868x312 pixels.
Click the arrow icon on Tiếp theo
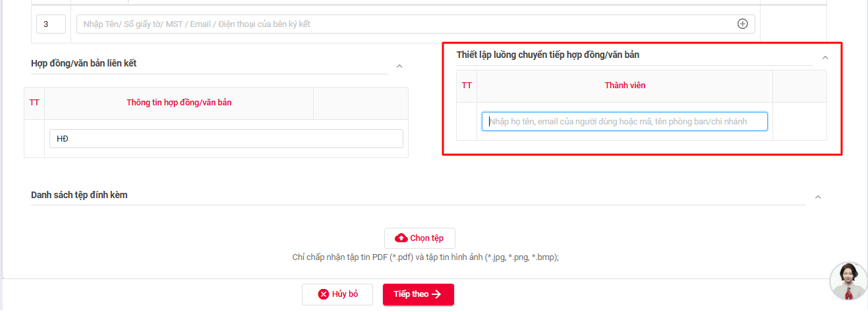point(436,294)
